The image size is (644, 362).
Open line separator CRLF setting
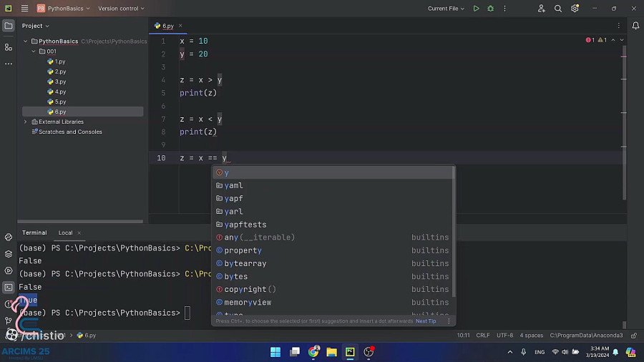click(x=482, y=336)
